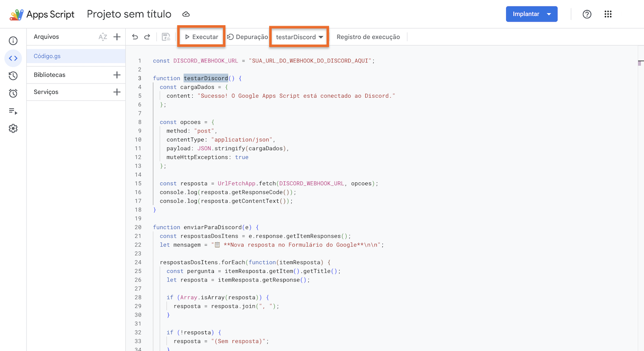Screen dimensions: 644x351
Task: Click console.log getContentText line
Action: tap(226, 201)
